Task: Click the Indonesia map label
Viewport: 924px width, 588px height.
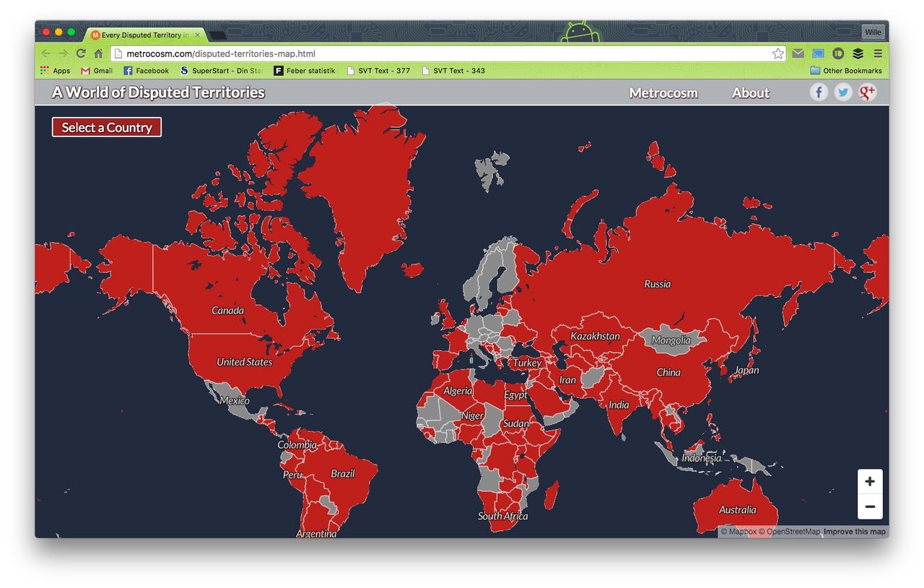Action: pos(702,458)
